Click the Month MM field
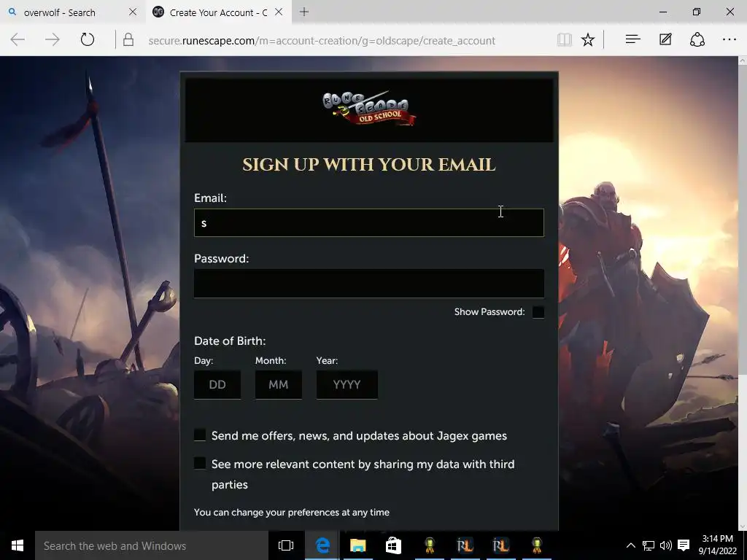This screenshot has height=560, width=747. coord(278,384)
